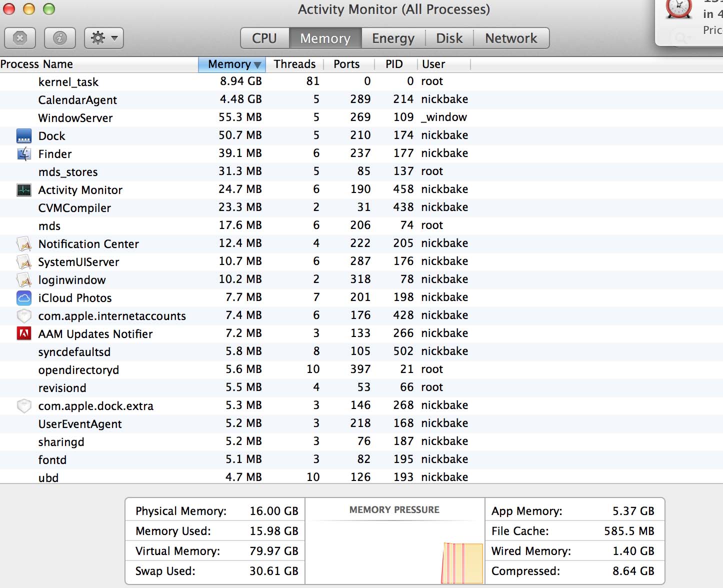The image size is (723, 588).
Task: Click the Virtual Memory 79.97 GB value
Action: pos(274,551)
